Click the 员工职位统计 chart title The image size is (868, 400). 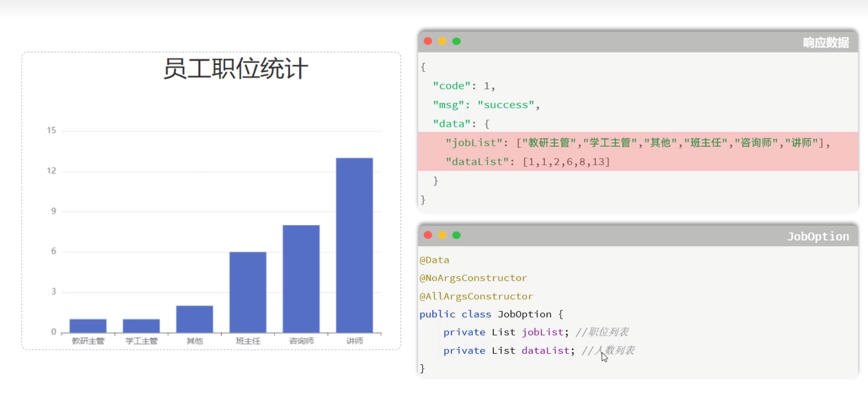tap(235, 69)
